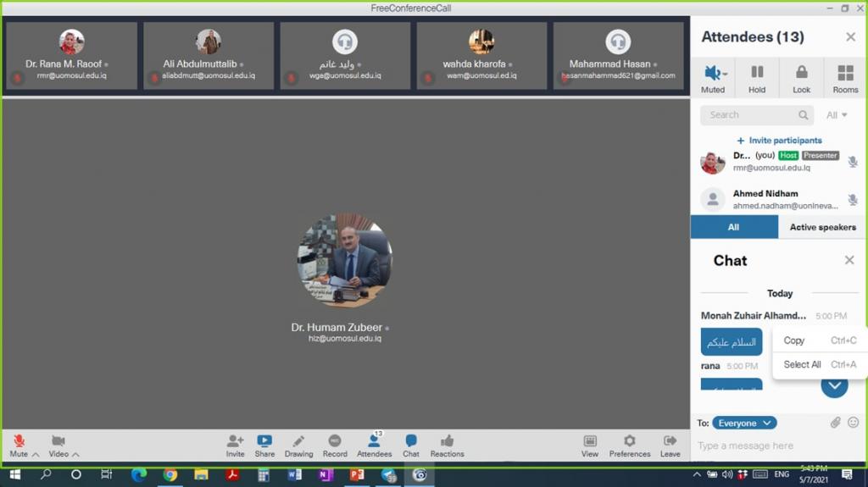This screenshot has height=487, width=868.
Task: Click the attendee Search field
Action: tap(750, 115)
